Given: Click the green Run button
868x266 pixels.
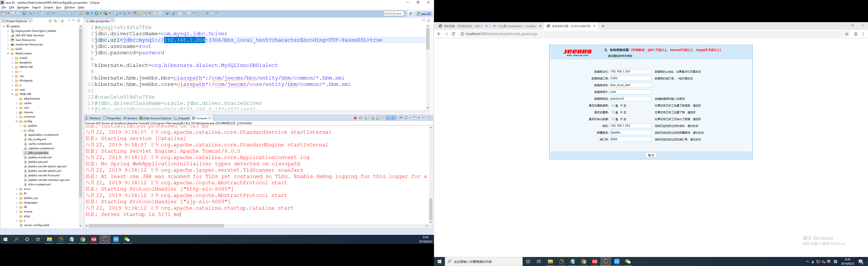Looking at the screenshot, I should click(96, 14).
